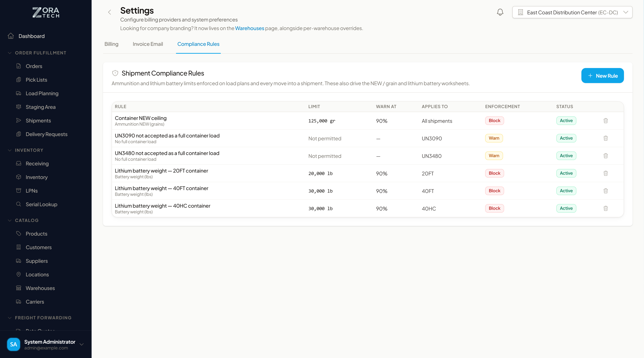
Task: Open Dashboard from the sidebar
Action: pos(31,36)
